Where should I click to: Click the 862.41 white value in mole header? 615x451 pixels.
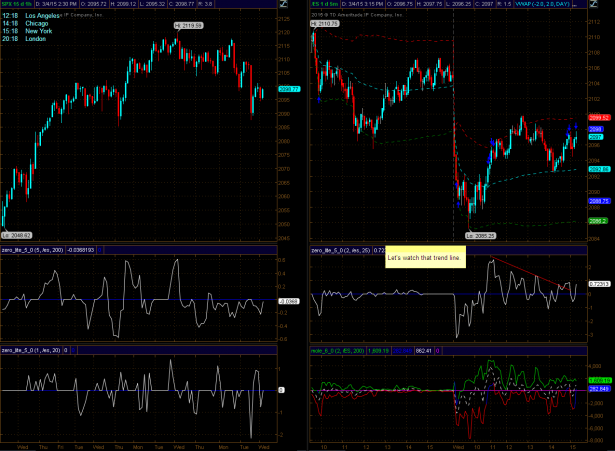(x=424, y=351)
